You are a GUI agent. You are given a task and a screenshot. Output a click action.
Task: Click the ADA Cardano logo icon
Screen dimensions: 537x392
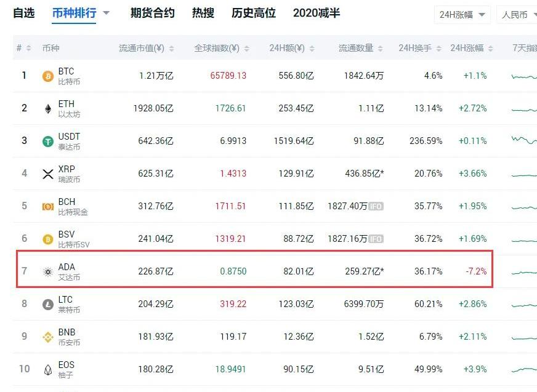pyautogui.click(x=48, y=272)
